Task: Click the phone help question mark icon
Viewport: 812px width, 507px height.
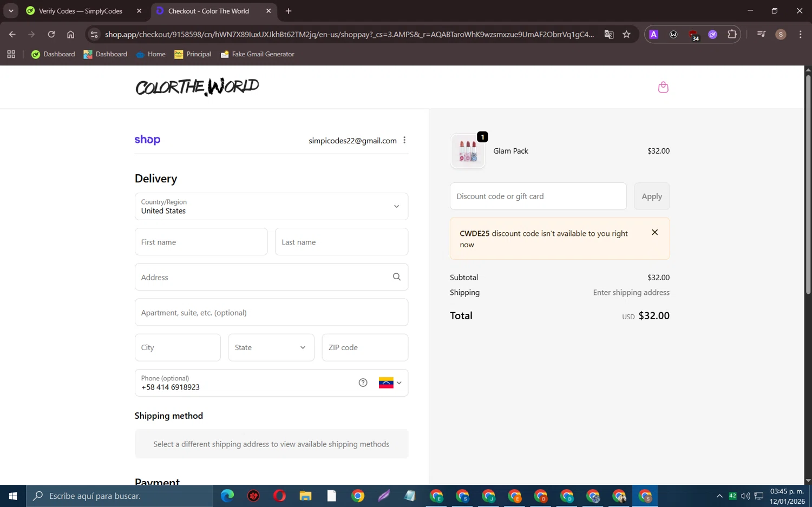Action: coord(363,383)
